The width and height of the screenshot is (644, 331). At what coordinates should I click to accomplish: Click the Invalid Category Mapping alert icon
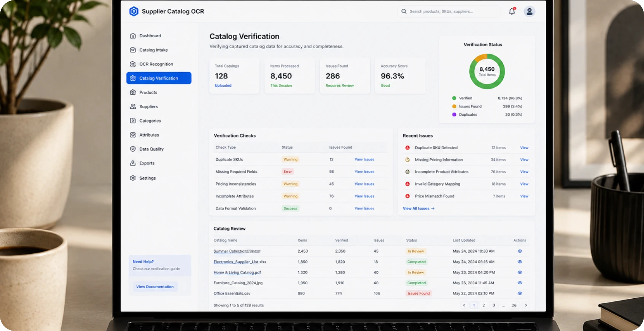pyautogui.click(x=407, y=184)
